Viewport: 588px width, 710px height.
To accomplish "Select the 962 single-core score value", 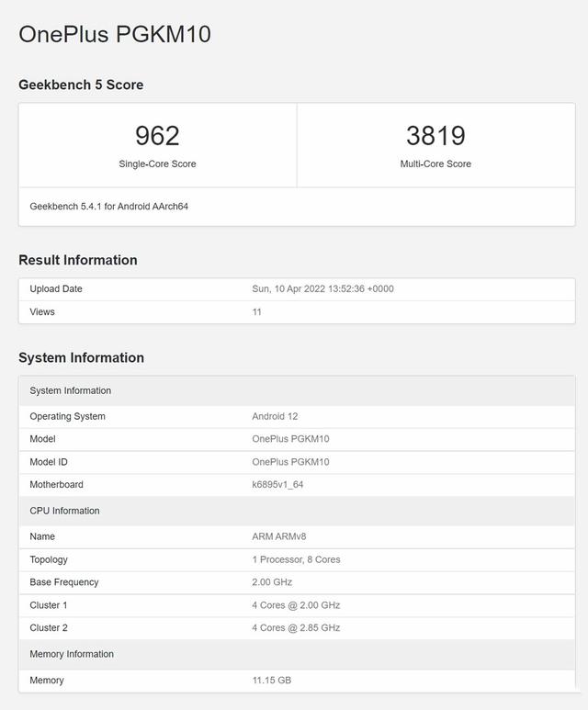I will (x=157, y=135).
